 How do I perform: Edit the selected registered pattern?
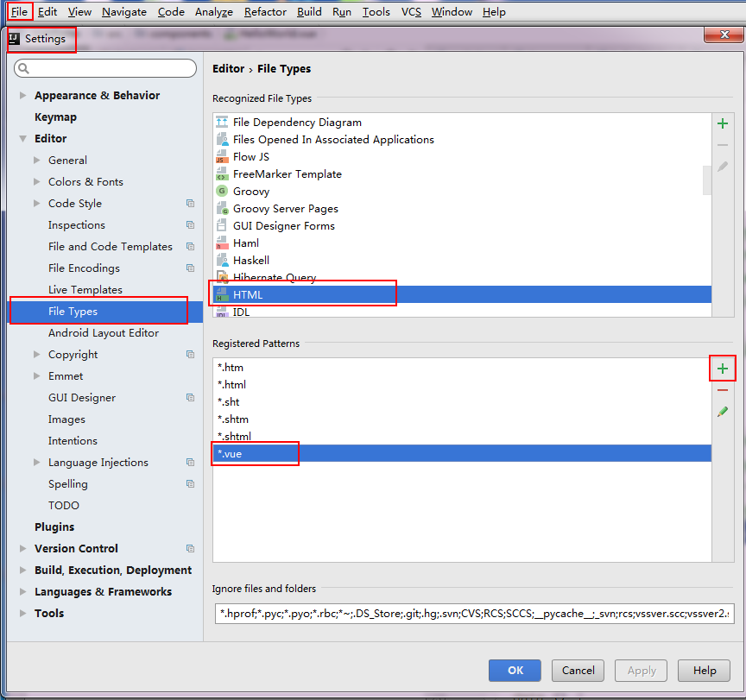pyautogui.click(x=723, y=412)
